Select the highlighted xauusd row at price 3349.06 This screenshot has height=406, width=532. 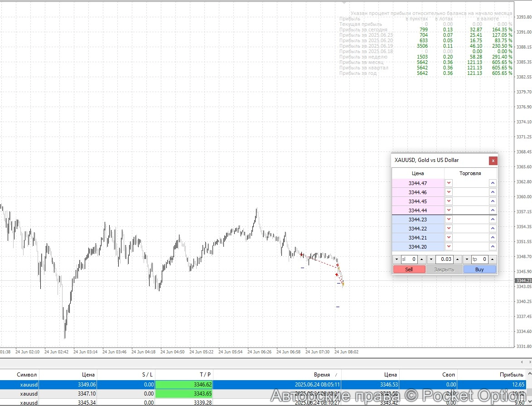point(181,384)
